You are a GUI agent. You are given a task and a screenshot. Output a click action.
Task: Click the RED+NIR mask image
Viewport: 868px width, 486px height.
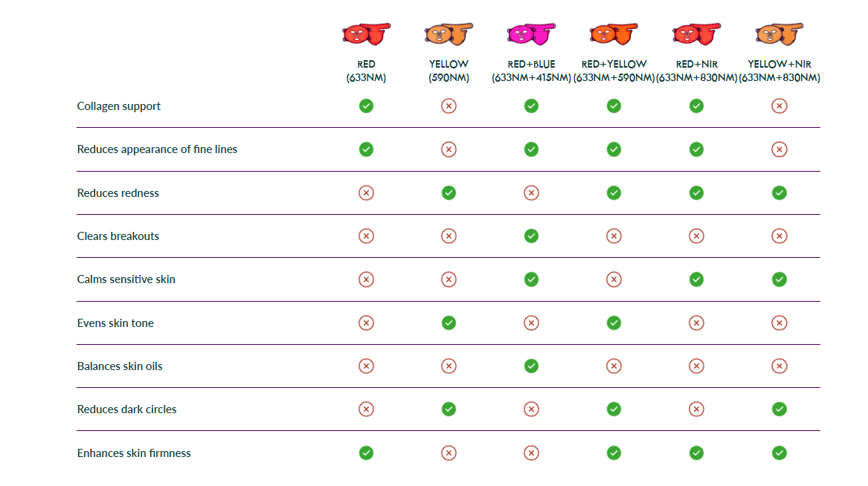point(696,33)
